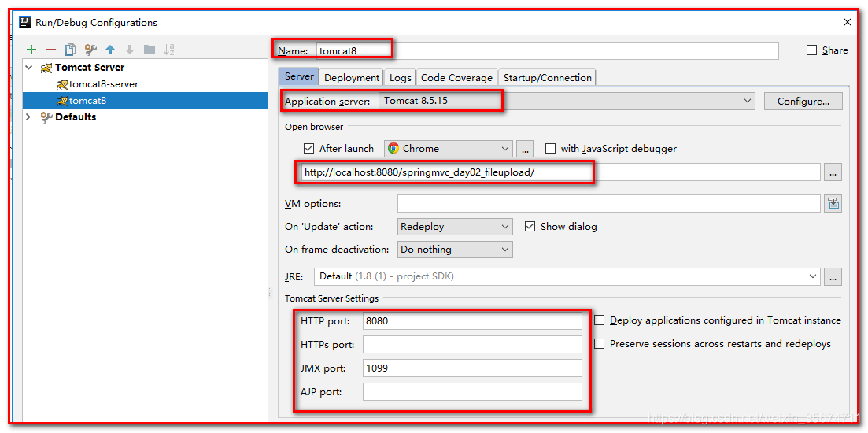Enable Preserve sessions across restarts and redeploys

coord(599,344)
